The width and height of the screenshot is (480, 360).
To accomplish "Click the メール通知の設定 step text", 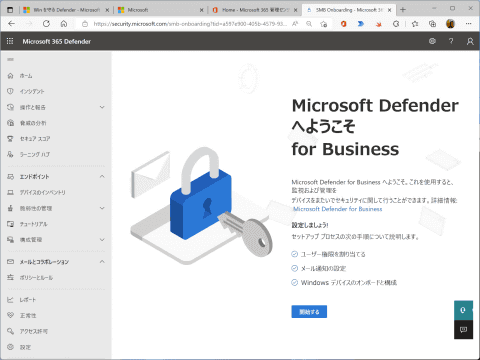I will click(x=323, y=268).
